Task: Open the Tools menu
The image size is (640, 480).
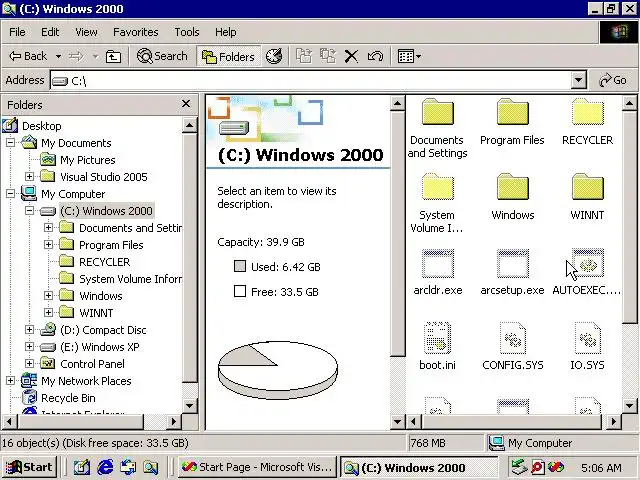Action: [x=187, y=32]
